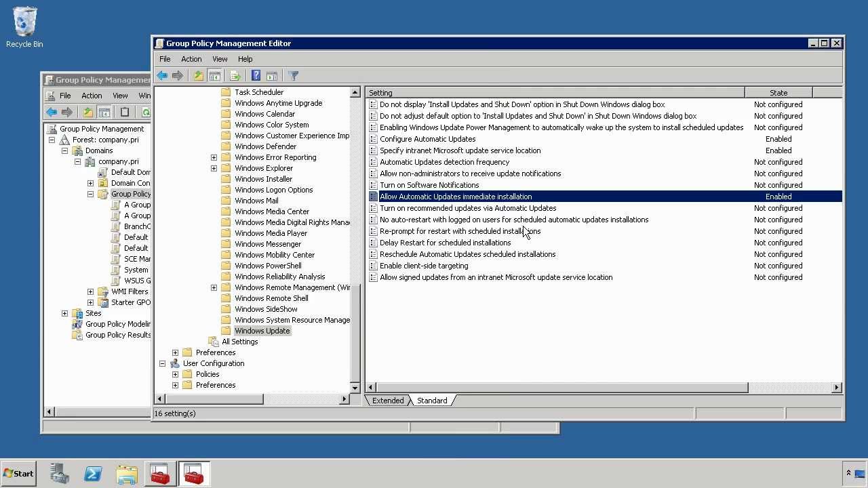Switch to the Extended tab

388,401
